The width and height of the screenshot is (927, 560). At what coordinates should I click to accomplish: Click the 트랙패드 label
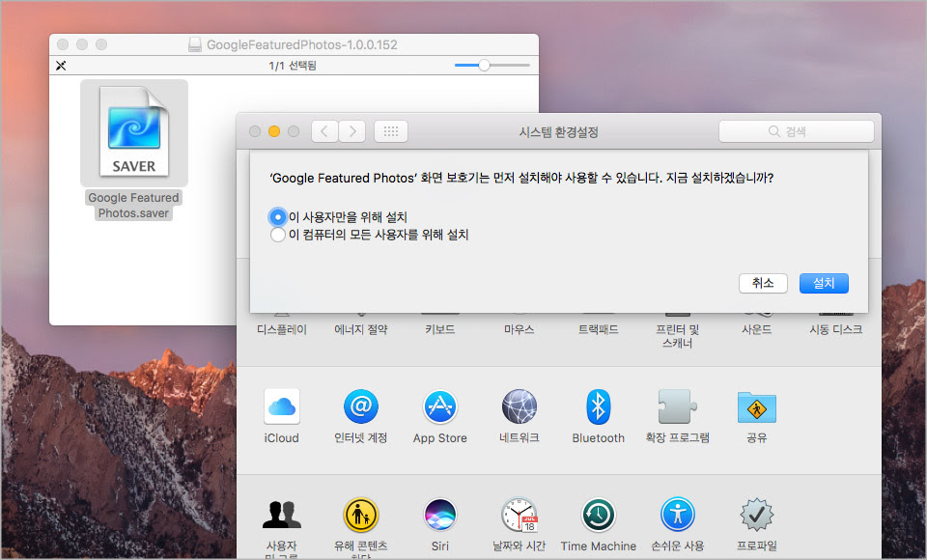click(x=599, y=329)
